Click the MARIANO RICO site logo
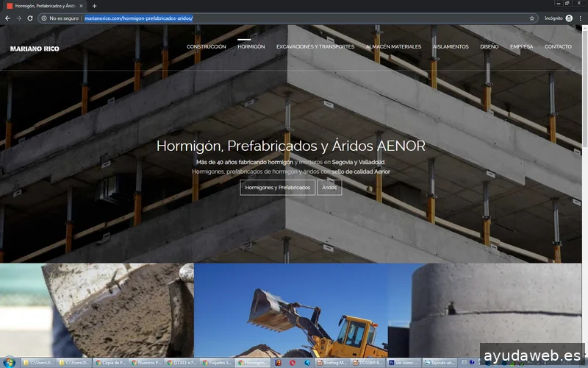588x368 pixels. 35,49
